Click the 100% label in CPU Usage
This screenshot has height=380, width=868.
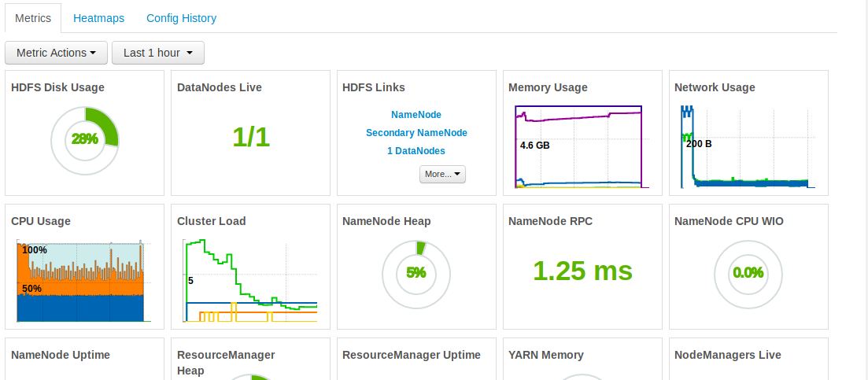pyautogui.click(x=35, y=250)
